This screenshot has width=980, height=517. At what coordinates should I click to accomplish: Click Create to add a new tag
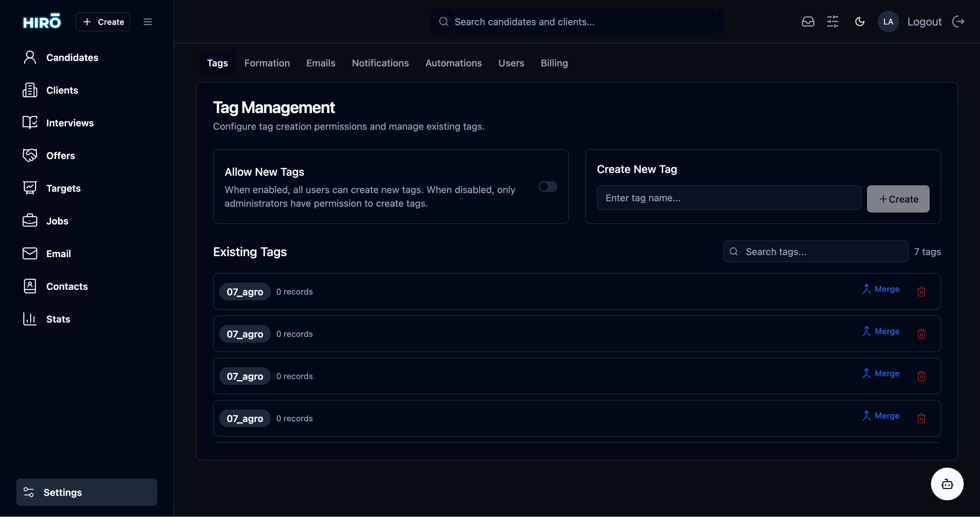898,198
